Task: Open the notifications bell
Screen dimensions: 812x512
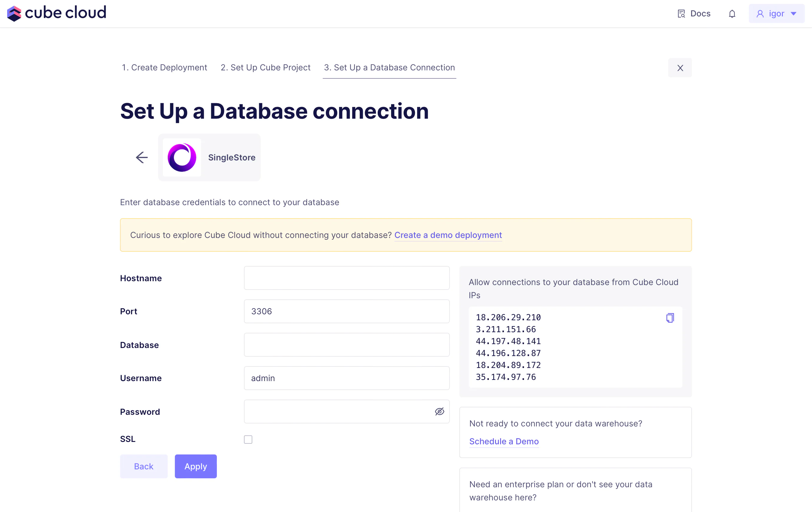Action: [732, 14]
